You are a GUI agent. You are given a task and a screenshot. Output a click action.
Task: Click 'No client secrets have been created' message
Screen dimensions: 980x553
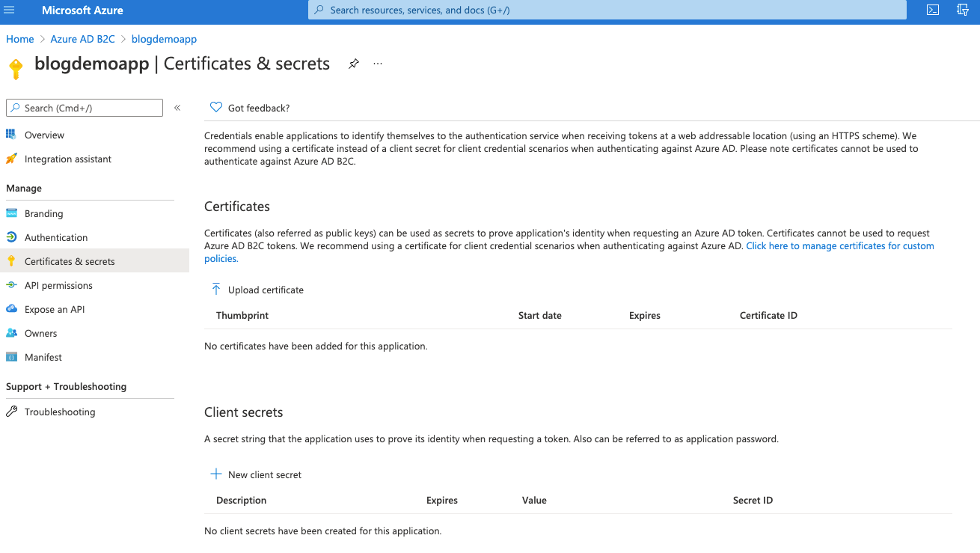point(323,531)
